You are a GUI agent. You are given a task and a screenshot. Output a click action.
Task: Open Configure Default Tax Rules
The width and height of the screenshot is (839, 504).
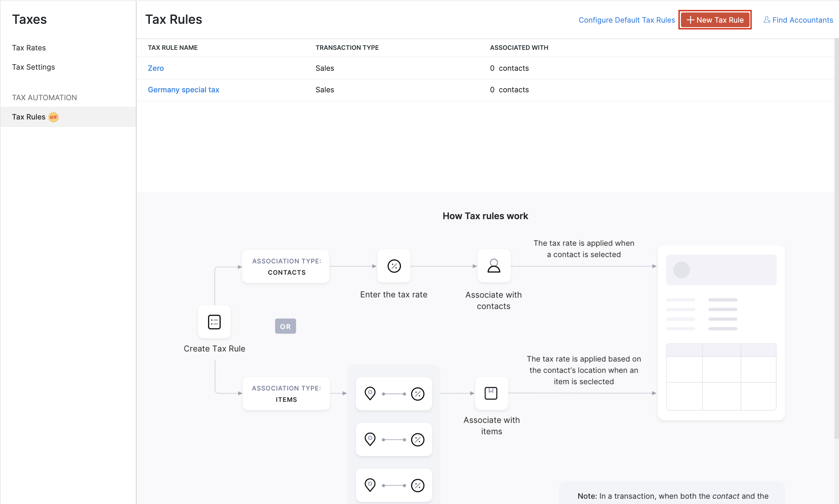(626, 20)
